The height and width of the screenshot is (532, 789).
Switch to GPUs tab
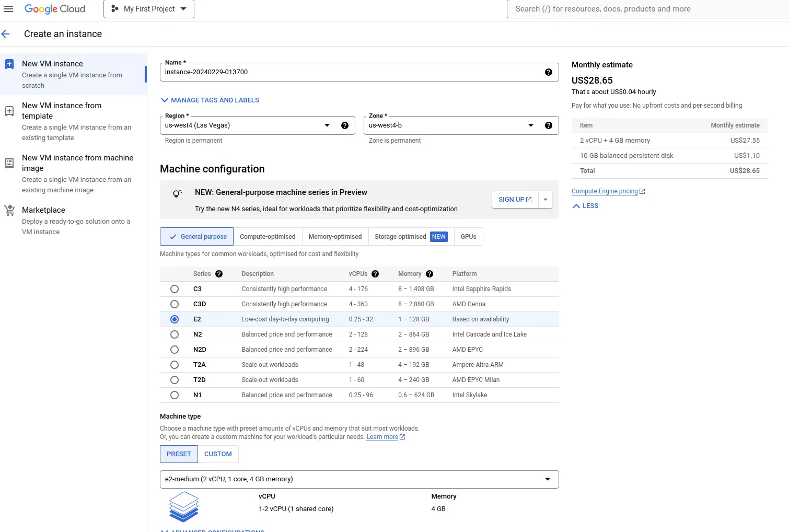coord(469,237)
